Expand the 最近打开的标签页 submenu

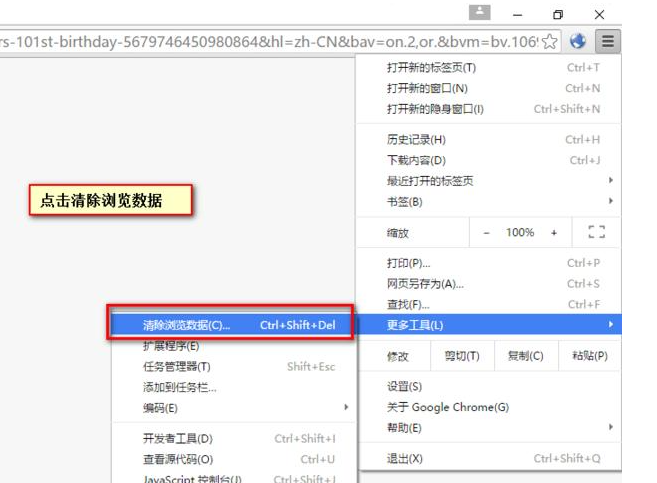[x=489, y=181]
